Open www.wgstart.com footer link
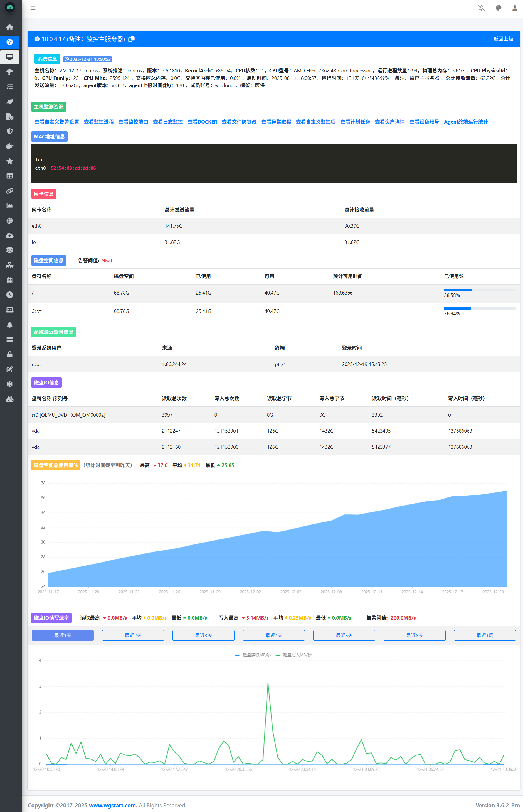This screenshot has height=812, width=523. tap(112, 805)
